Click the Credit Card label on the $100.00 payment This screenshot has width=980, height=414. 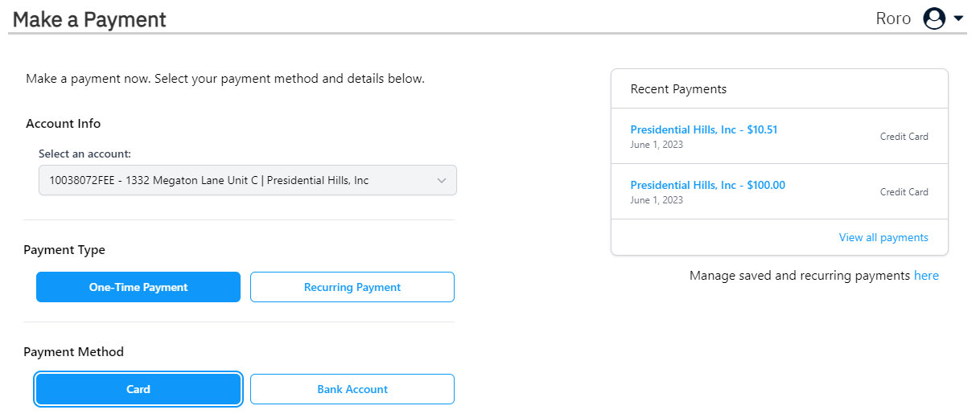tap(904, 192)
